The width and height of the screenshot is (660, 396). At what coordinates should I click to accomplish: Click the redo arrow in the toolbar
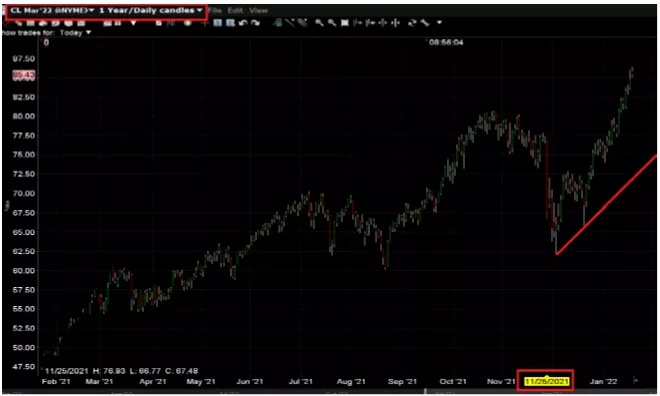pos(255,23)
